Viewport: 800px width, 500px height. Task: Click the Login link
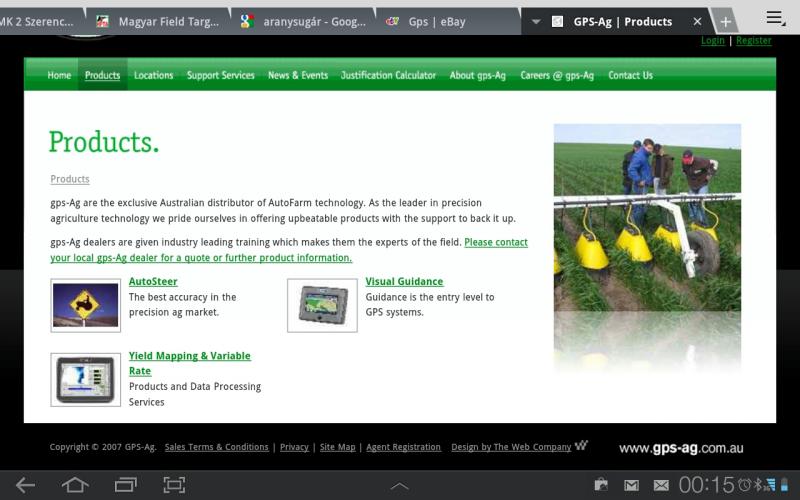(x=713, y=40)
